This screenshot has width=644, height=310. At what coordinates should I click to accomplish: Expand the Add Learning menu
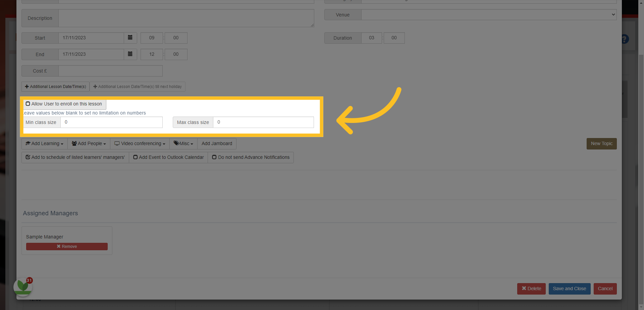pos(45,143)
